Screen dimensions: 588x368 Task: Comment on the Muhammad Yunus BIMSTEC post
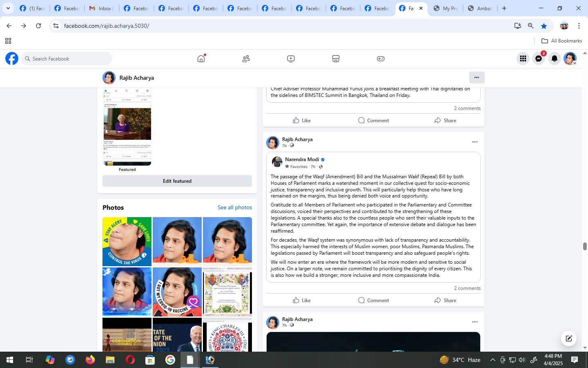tap(373, 120)
